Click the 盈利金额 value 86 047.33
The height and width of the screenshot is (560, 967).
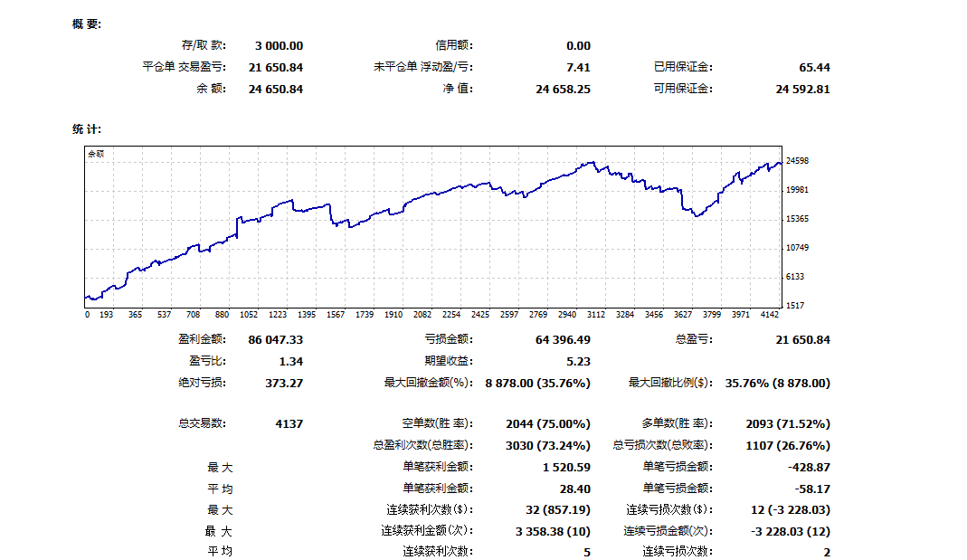click(275, 339)
